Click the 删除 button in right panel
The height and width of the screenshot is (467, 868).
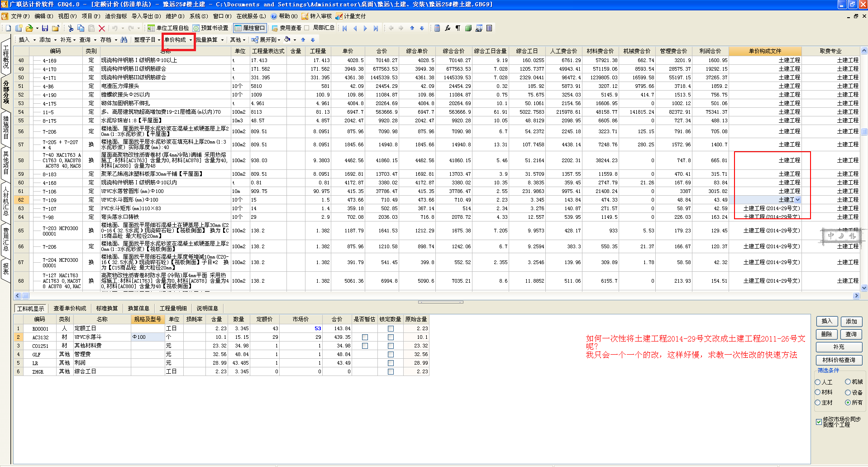[827, 334]
